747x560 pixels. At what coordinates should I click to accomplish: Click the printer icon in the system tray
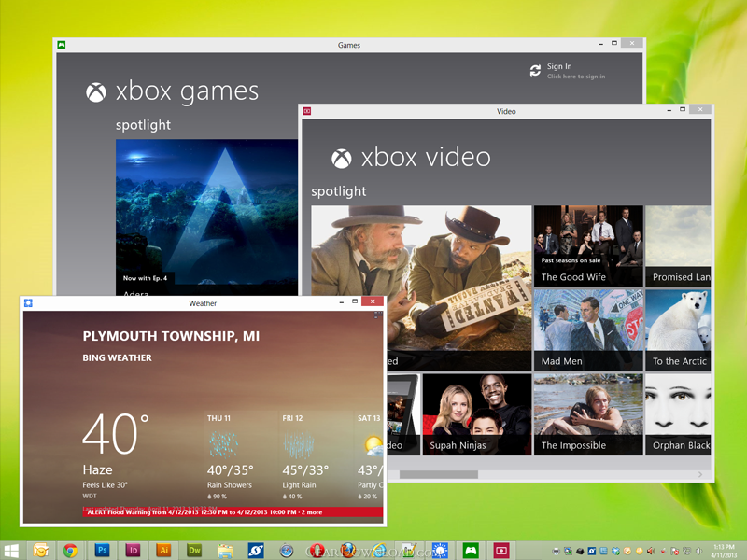point(556,551)
